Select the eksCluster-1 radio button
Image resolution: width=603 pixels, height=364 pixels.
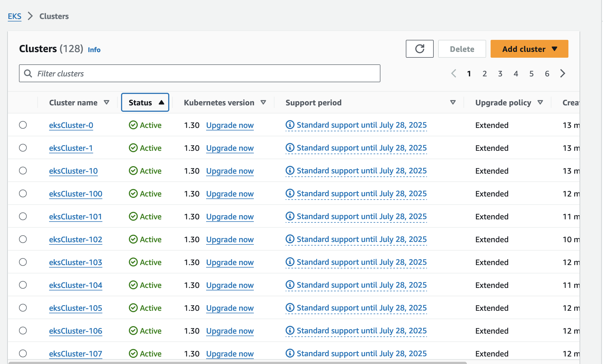point(23,148)
